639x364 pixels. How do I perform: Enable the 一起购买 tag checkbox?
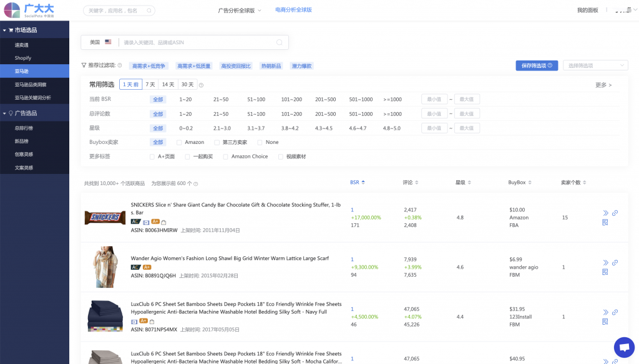point(187,156)
